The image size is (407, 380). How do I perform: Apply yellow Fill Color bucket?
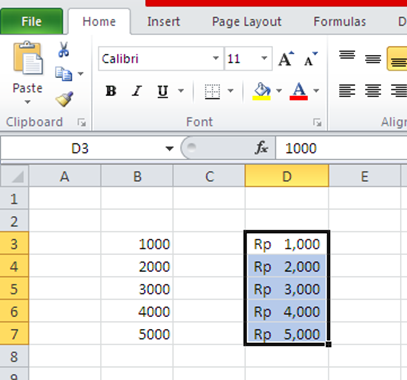tap(262, 91)
